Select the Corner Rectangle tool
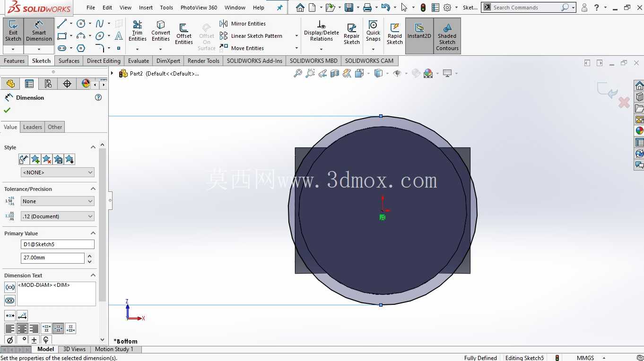Screen dimensions: 644x361 tap(62, 36)
